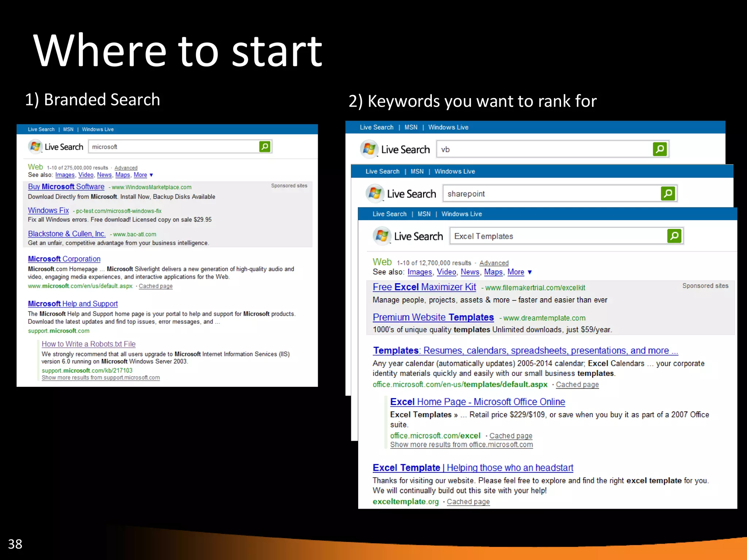The height and width of the screenshot is (560, 747).
Task: Open Free Excel Maximizer Kit sponsored link
Action: click(424, 287)
